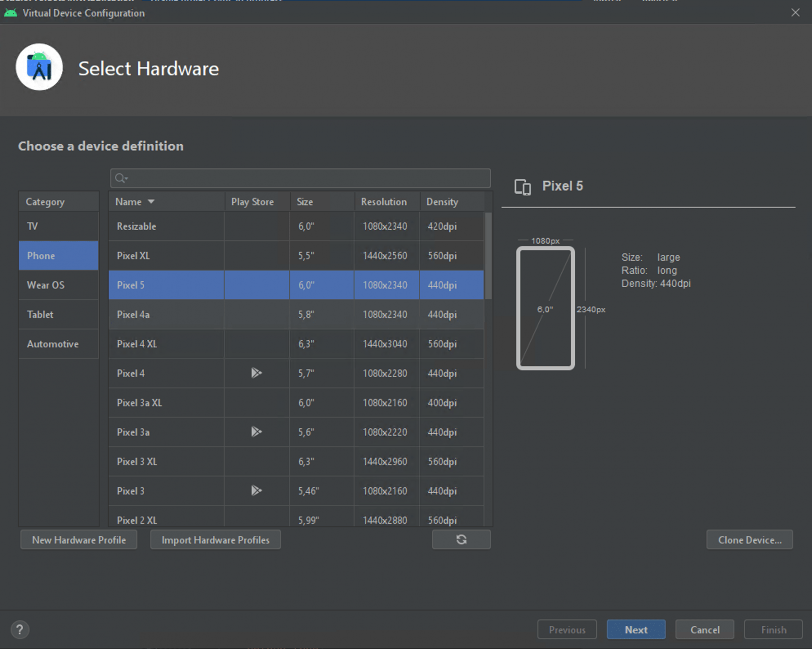
Task: Click the Play Store icon in Pixel 3 row
Action: pos(256,490)
